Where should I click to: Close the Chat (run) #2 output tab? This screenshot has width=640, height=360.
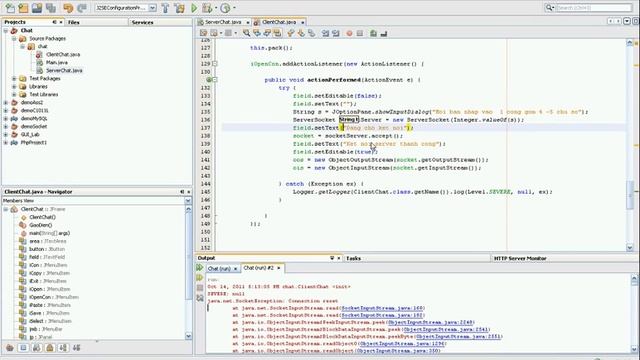click(279, 268)
